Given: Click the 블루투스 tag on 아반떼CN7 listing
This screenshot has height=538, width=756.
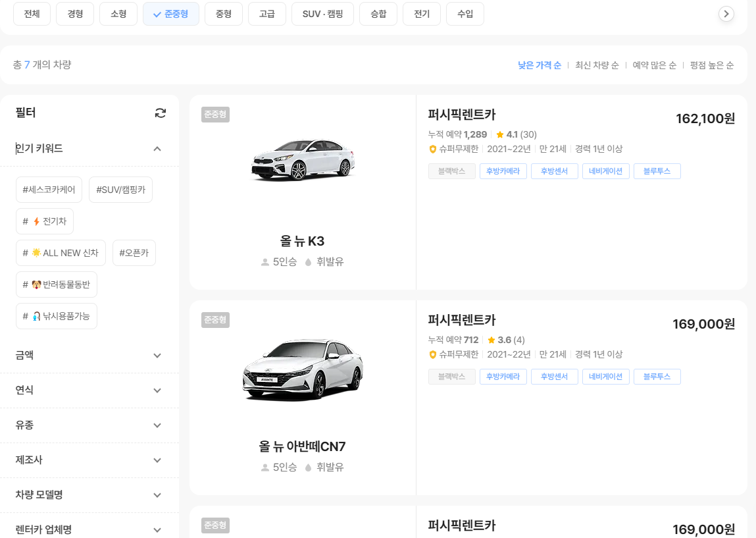Looking at the screenshot, I should [657, 377].
